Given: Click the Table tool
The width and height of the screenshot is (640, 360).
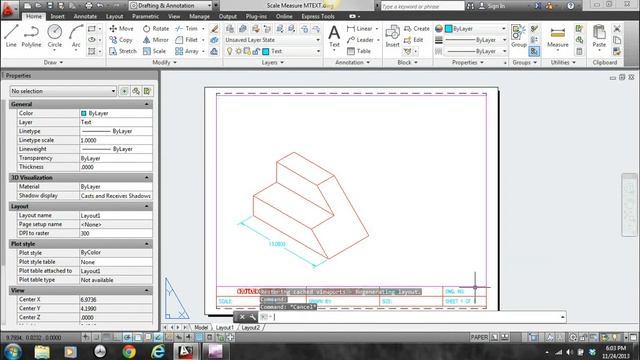Looking at the screenshot, I should [x=359, y=51].
